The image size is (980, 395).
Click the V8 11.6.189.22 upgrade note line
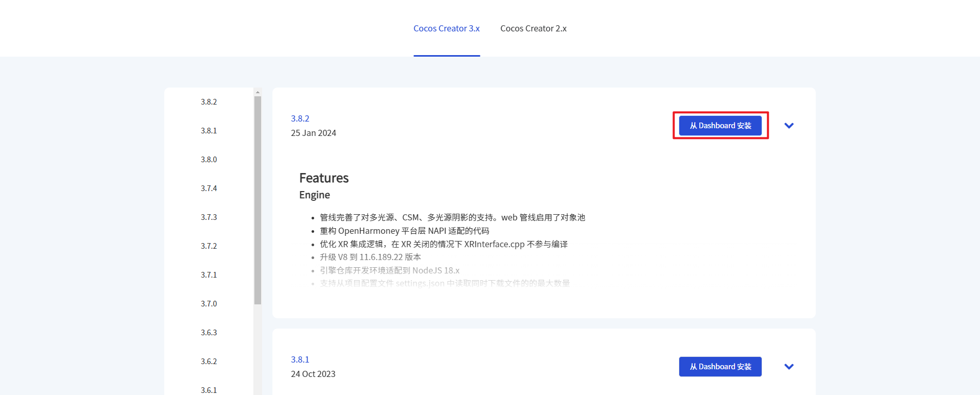(x=370, y=257)
